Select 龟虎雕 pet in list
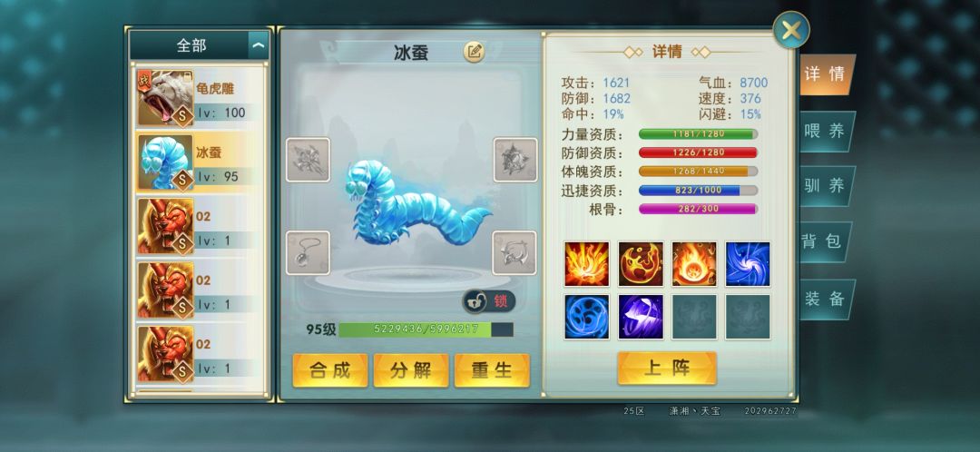Viewport: 980px width, 452px height. [x=198, y=98]
